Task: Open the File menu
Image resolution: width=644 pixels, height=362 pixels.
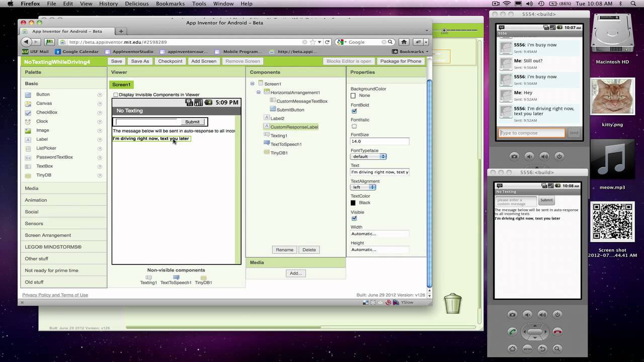Action: click(51, 4)
